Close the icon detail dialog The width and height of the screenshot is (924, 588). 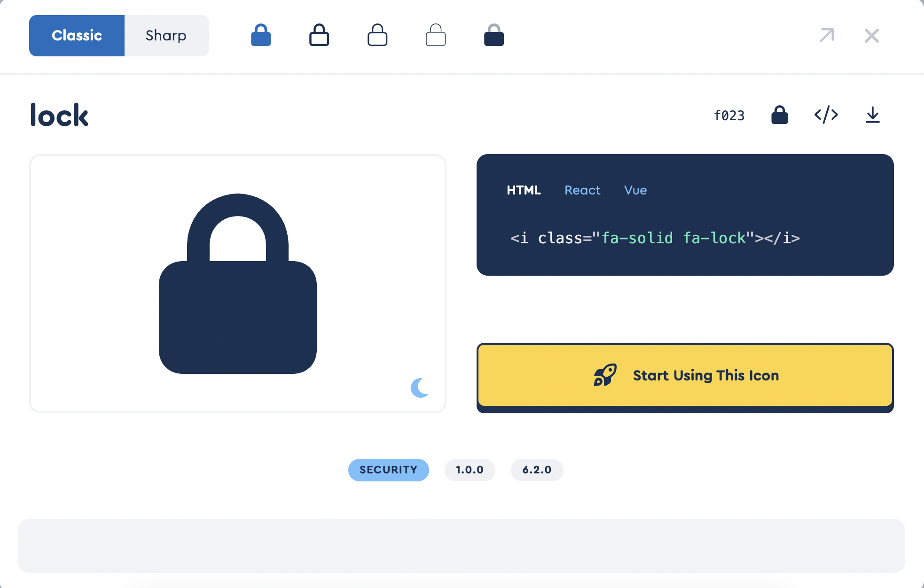click(x=872, y=36)
